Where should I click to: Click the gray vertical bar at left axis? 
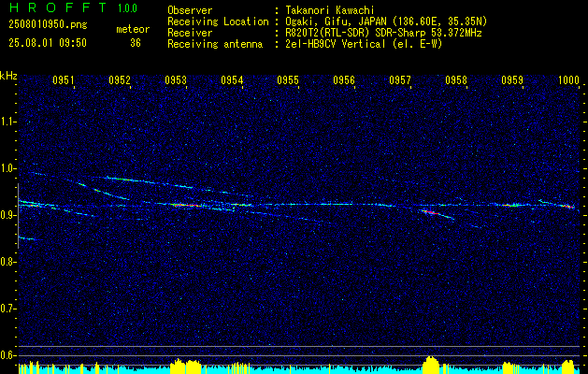click(18, 216)
